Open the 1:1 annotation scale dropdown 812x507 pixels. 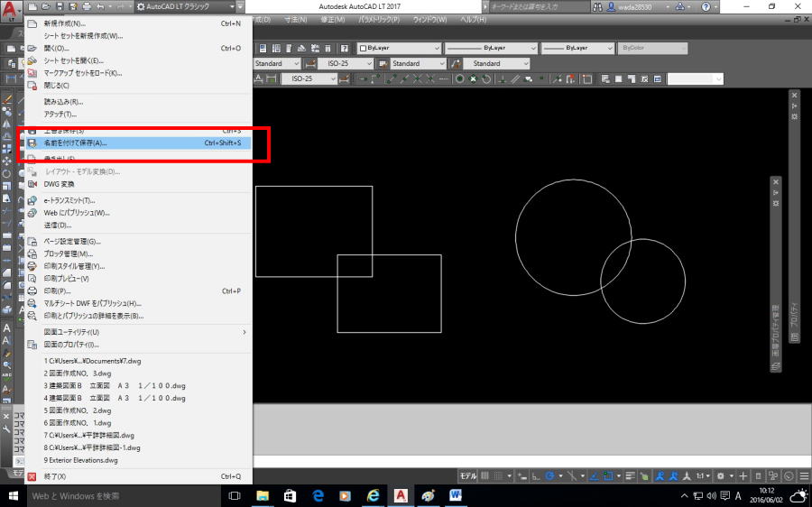[703, 475]
